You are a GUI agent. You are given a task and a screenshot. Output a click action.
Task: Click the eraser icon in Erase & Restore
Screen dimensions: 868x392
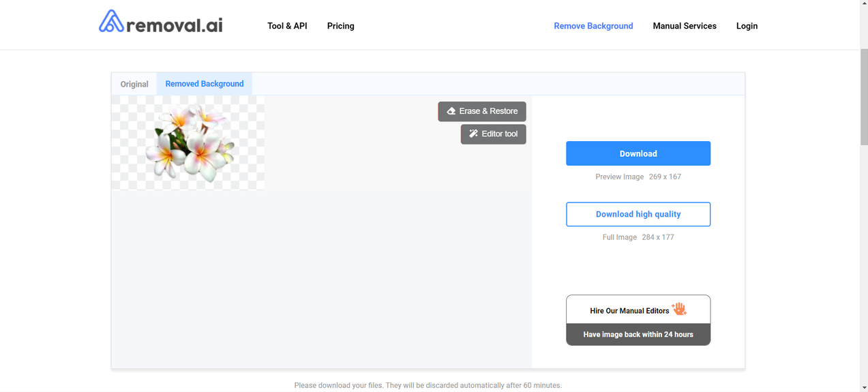coord(451,111)
